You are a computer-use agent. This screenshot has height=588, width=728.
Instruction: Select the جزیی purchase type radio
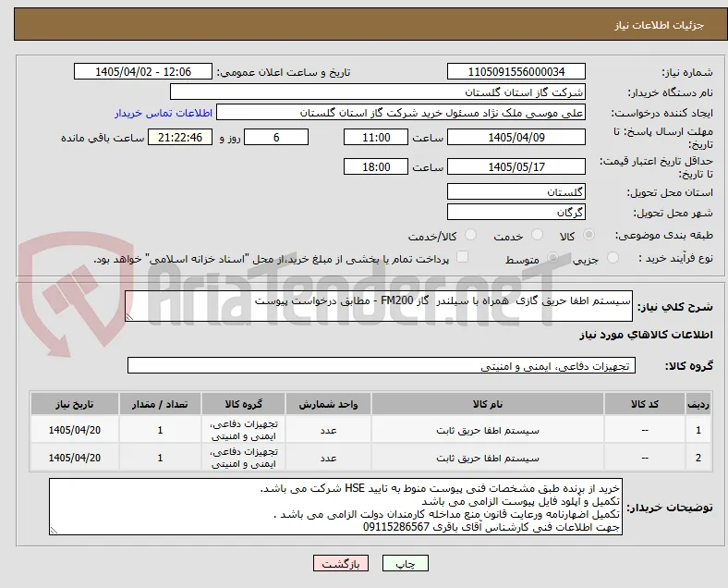[613, 258]
